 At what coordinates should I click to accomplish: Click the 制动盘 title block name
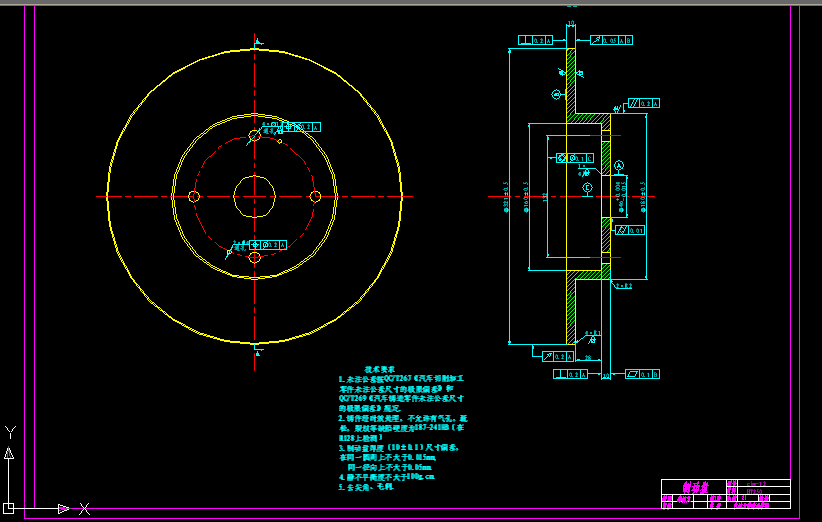[x=696, y=487]
